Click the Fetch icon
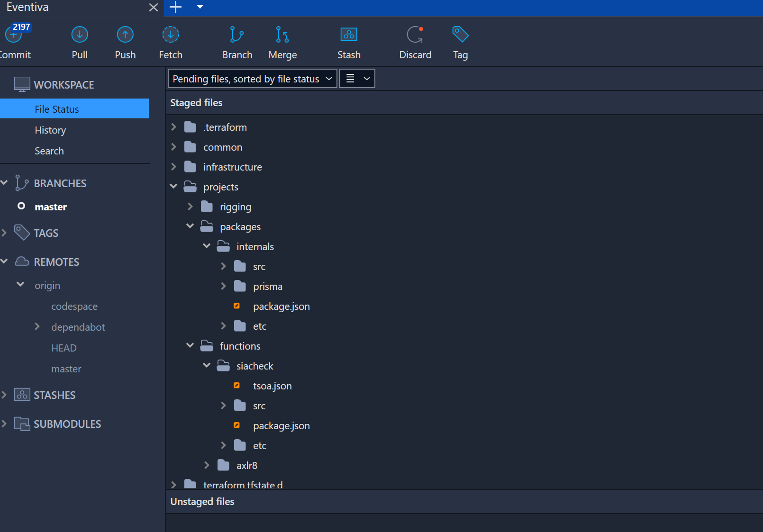Screen dimensions: 763x532 171,35
